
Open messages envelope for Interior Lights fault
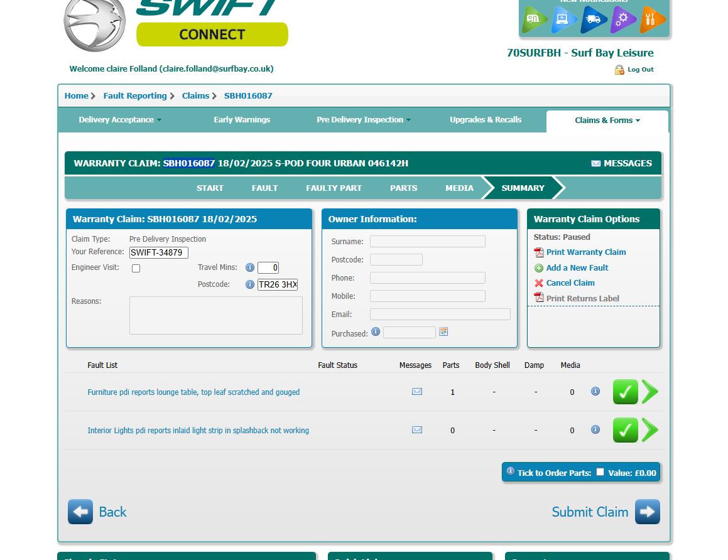[417, 430]
